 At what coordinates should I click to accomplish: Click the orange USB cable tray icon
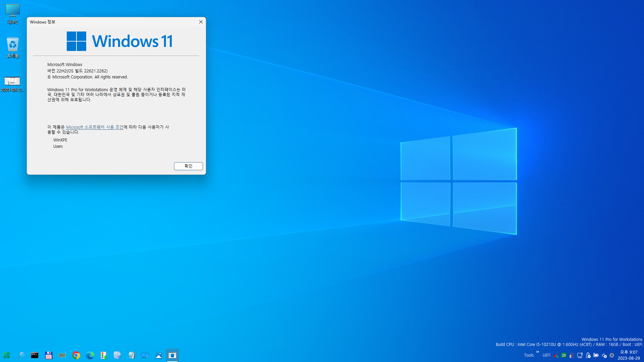pyautogui.click(x=572, y=356)
